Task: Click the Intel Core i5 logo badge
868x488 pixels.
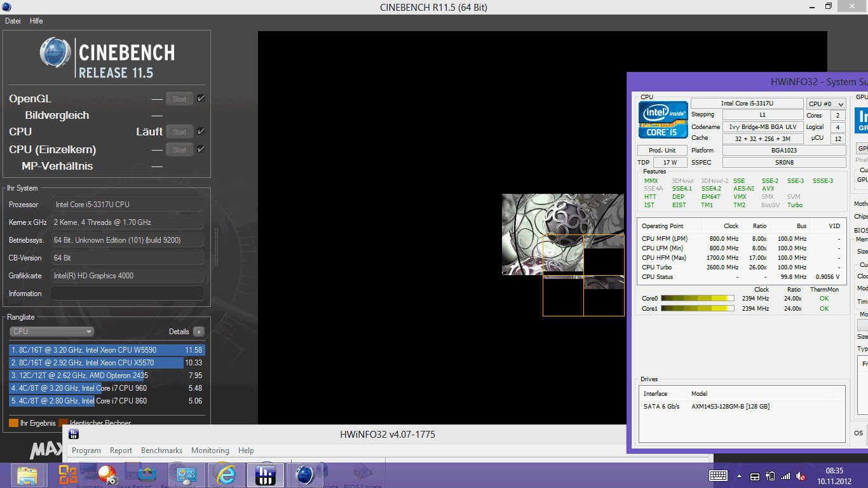Action: [663, 119]
